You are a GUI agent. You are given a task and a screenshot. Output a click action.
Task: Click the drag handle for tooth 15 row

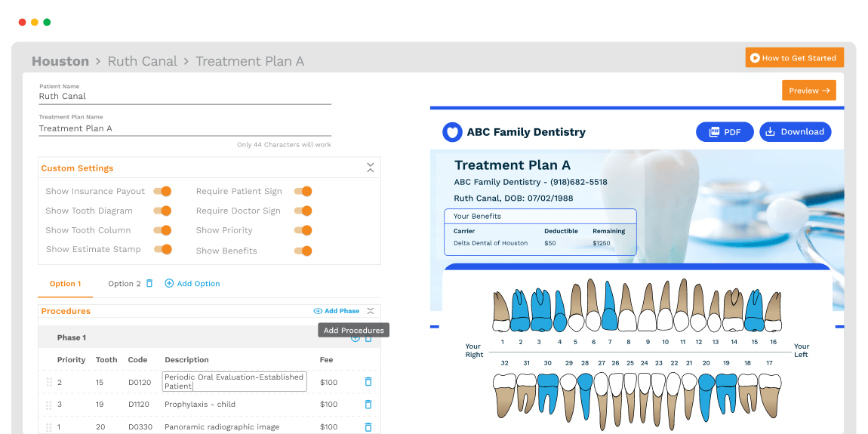[x=50, y=382]
